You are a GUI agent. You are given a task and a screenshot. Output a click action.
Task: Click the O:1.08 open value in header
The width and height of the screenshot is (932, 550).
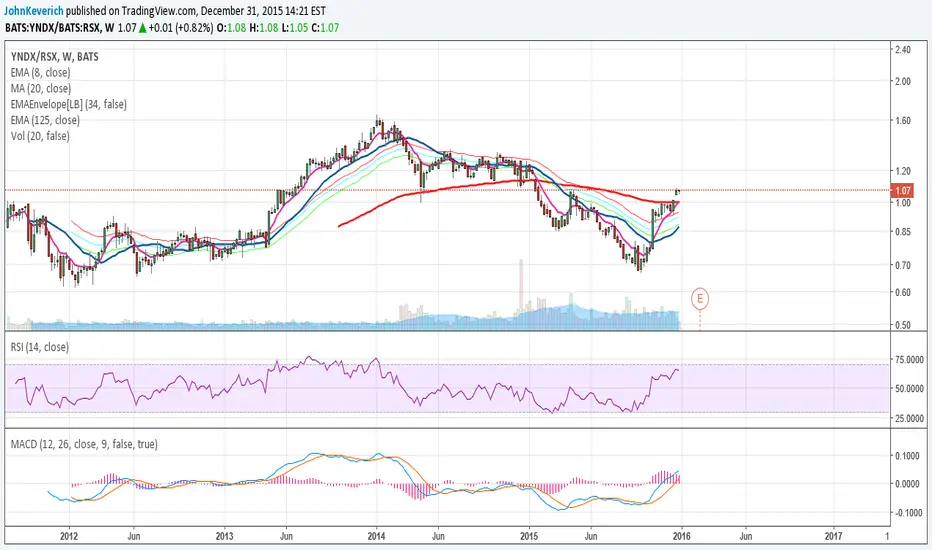coord(231,27)
